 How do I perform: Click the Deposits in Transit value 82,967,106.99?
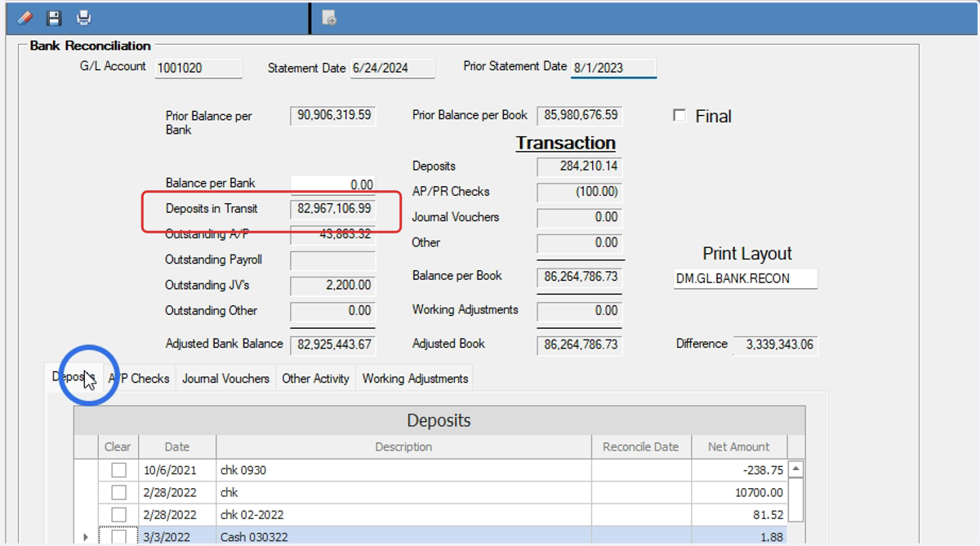pos(333,209)
